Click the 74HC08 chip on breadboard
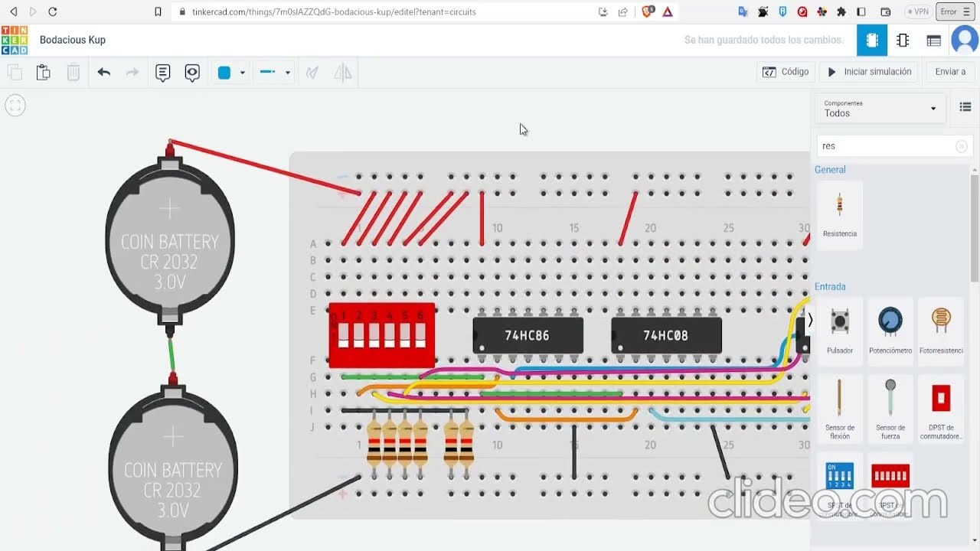 [666, 335]
